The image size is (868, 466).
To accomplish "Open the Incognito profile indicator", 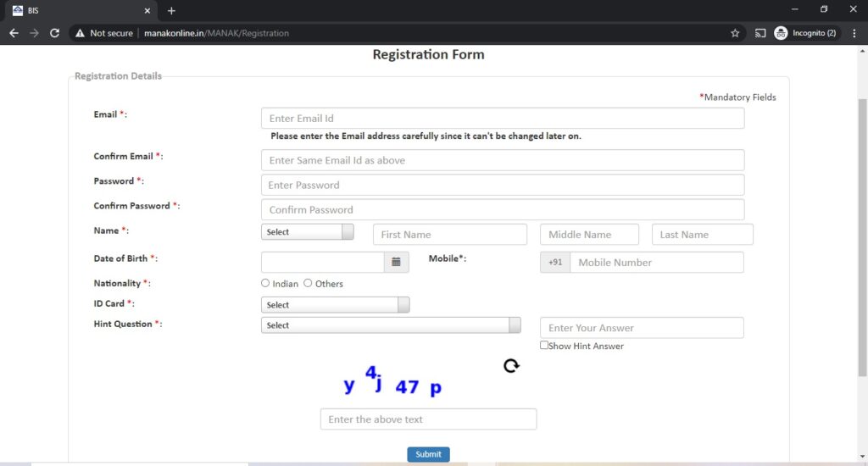I will tap(805, 33).
